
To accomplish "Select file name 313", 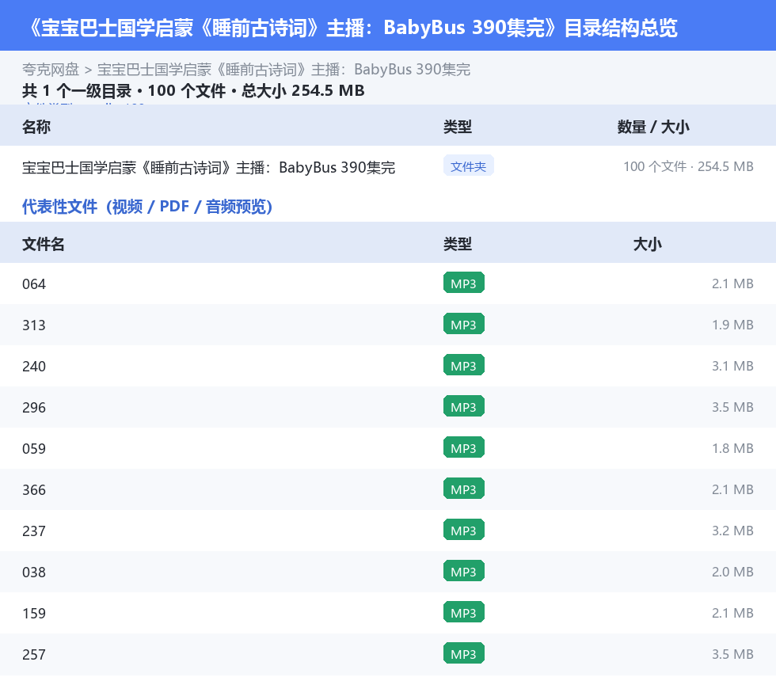I will (x=33, y=325).
